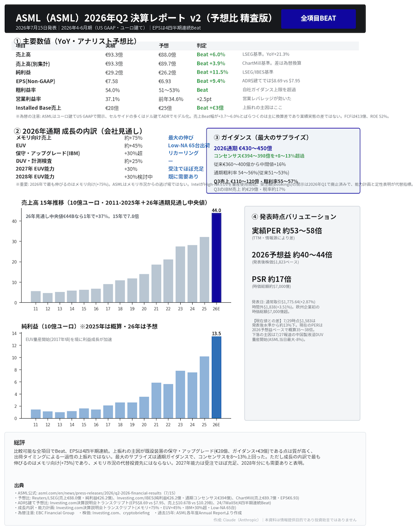Click the 'Beat +11.5%' net income verdict
The width and height of the screenshot is (420, 530).
coord(212,72)
